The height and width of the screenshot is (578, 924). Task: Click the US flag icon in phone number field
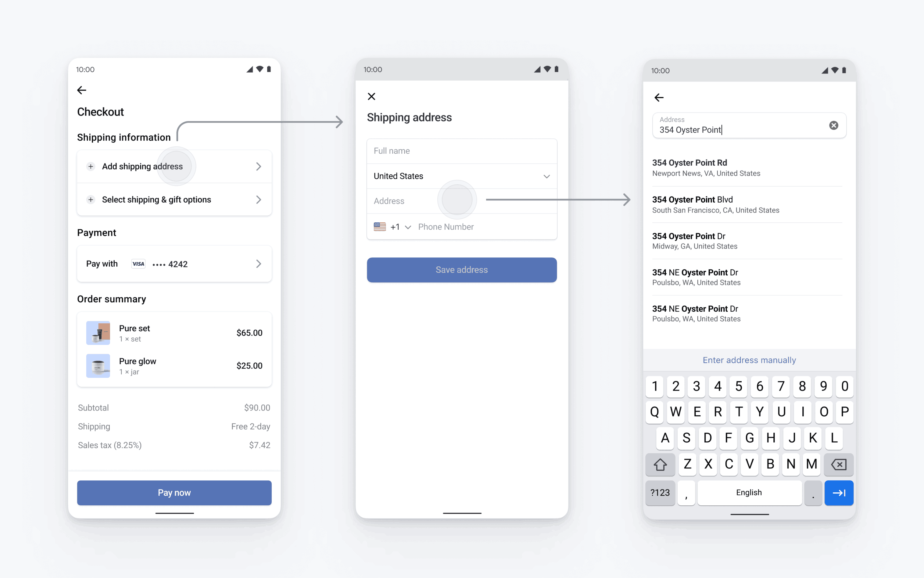coord(380,226)
